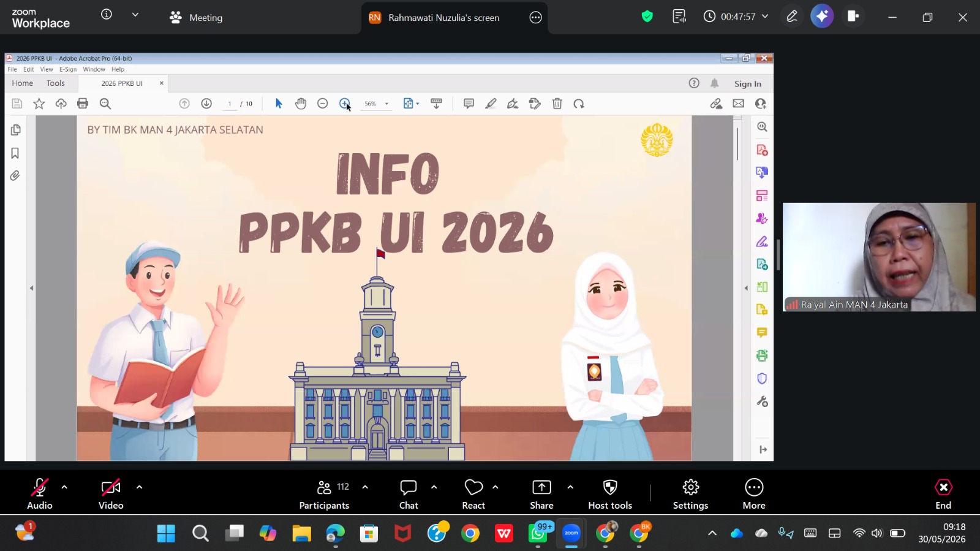Expand chat options arrow
Image resolution: width=980 pixels, height=551 pixels.
click(x=434, y=487)
